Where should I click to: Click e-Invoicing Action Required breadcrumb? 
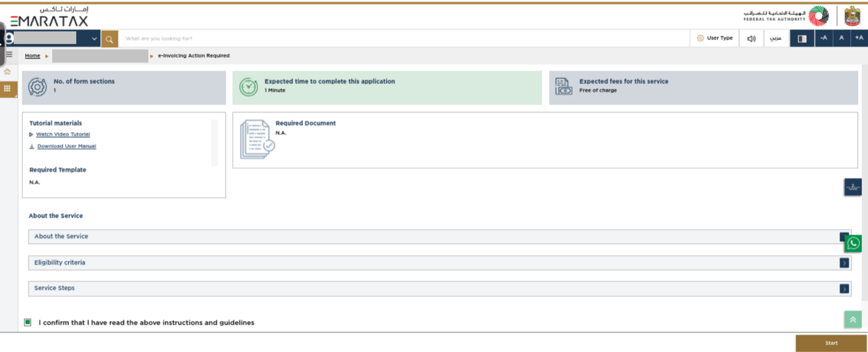[x=193, y=56]
